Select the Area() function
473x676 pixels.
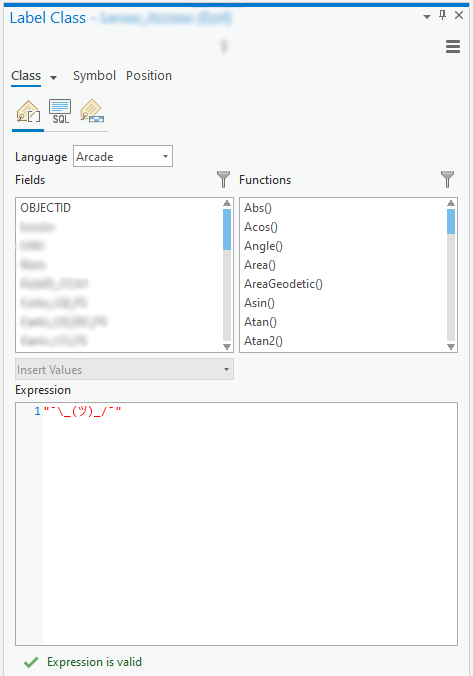(x=260, y=265)
